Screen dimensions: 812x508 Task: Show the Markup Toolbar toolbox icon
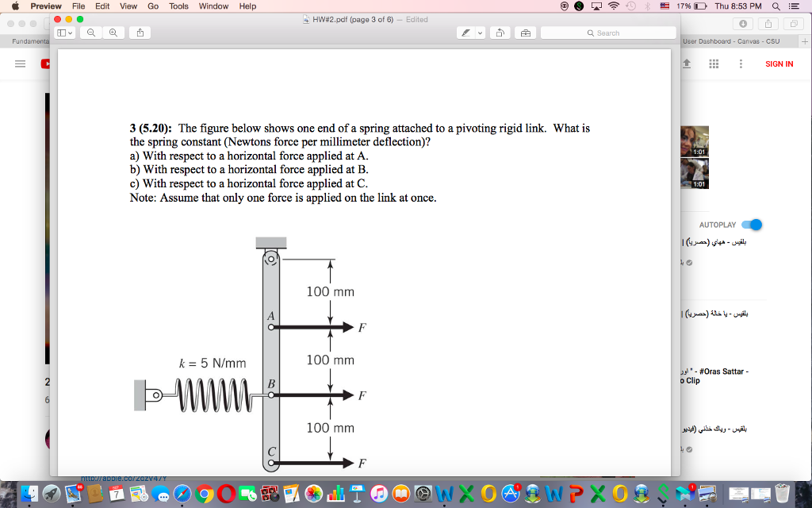tap(526, 33)
